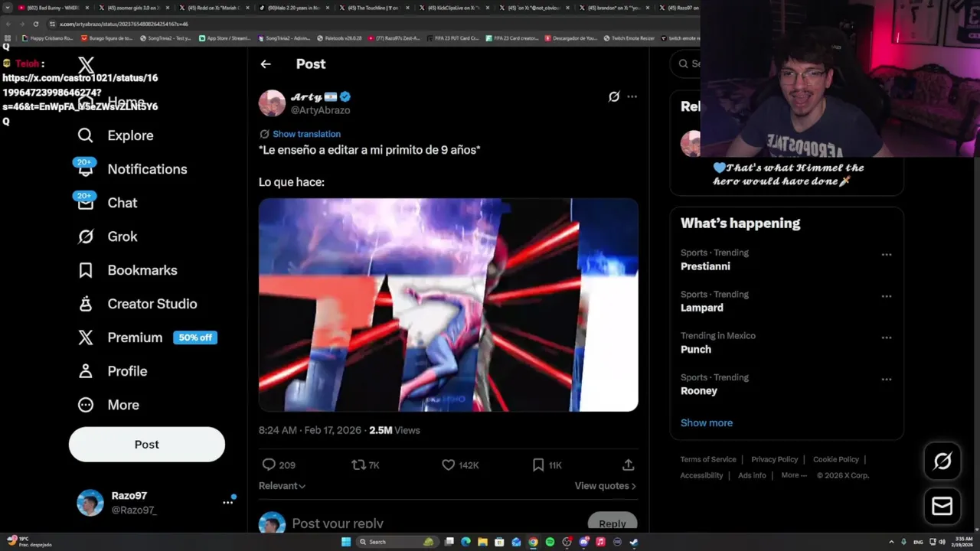
Task: Click Arty's profile avatar on the post
Action: point(272,103)
